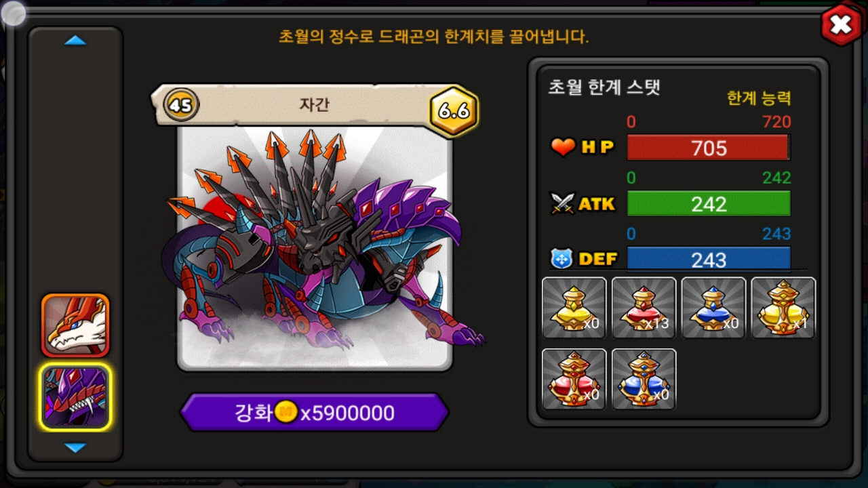Image resolution: width=868 pixels, height=488 pixels.
Task: Click the ATK crossed swords icon
Action: (x=563, y=203)
